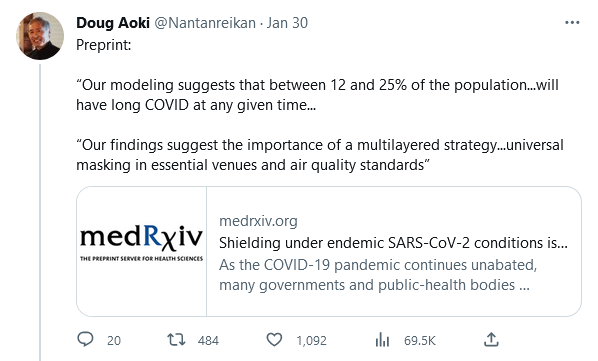Click the reply speech bubble icon
Screen dimensions: 598x361
click(x=85, y=339)
